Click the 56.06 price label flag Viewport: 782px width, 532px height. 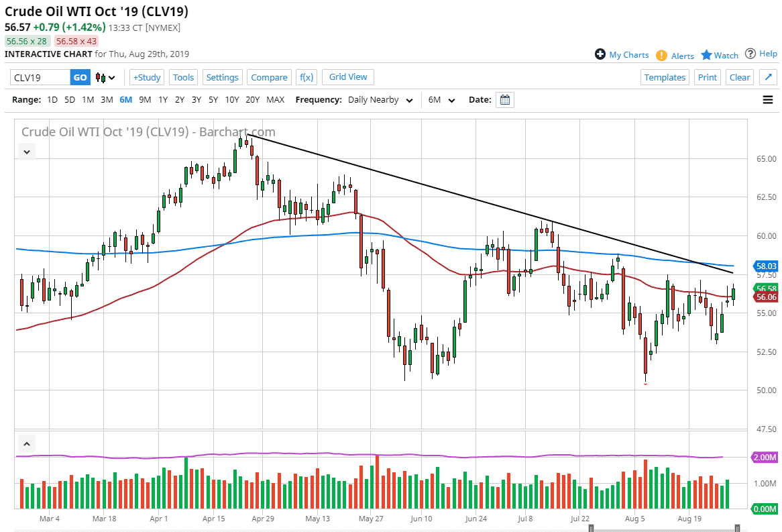point(765,297)
